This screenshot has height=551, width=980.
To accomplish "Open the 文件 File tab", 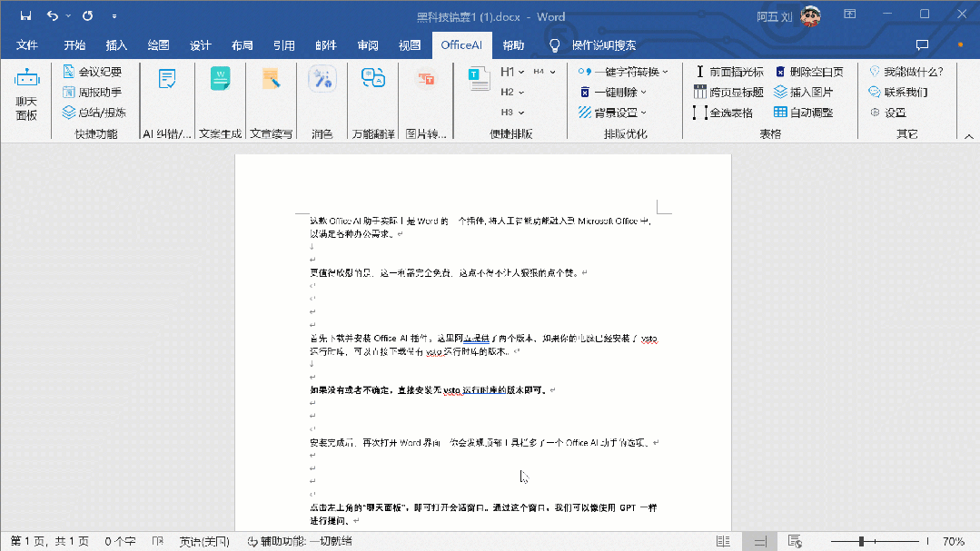I will [27, 45].
